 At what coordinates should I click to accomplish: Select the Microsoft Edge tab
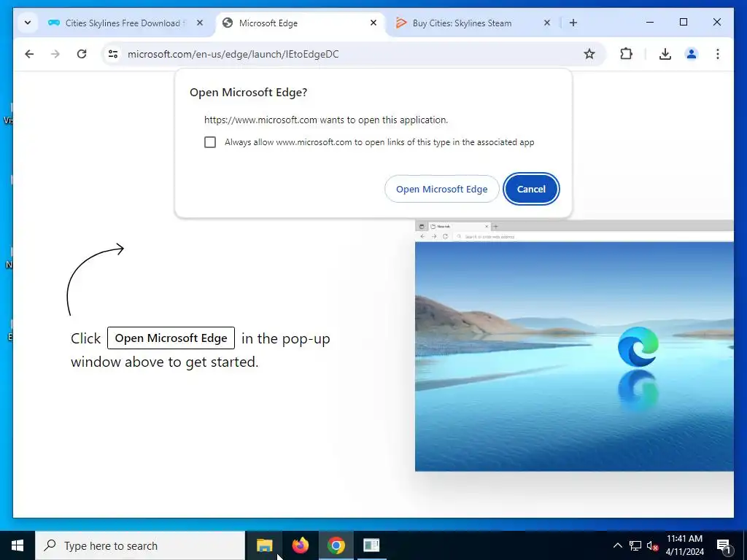pos(301,23)
